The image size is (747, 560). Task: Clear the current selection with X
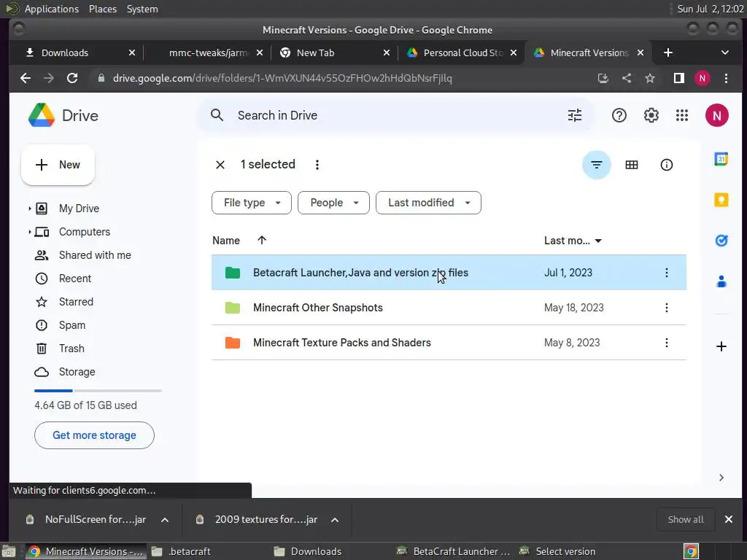click(x=220, y=165)
